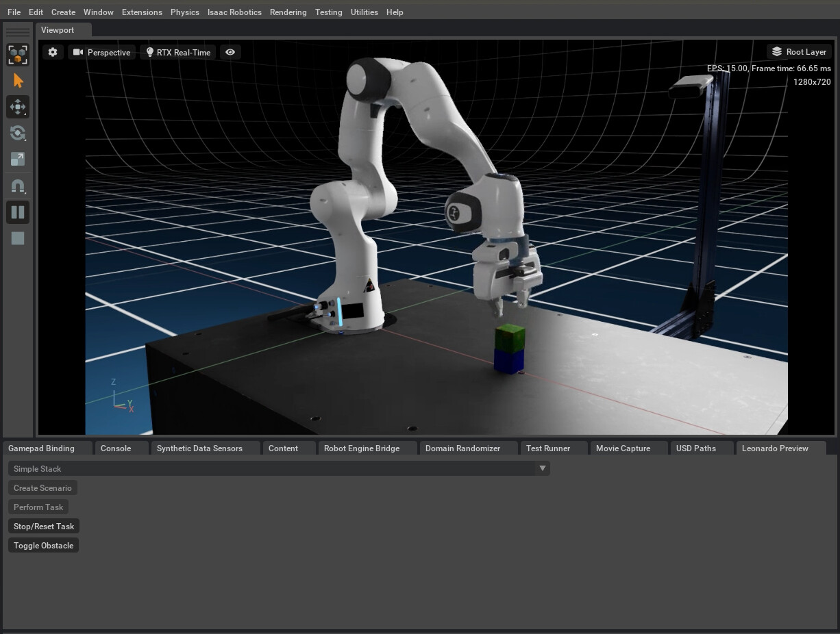Choose the Rotate tool in toolbar
Image resolution: width=840 pixels, height=634 pixels.
[x=18, y=133]
